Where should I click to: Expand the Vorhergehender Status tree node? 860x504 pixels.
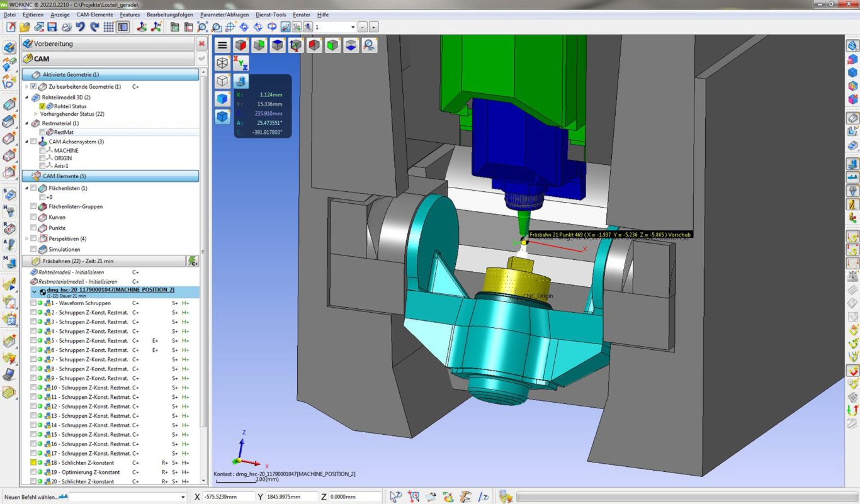tap(36, 114)
